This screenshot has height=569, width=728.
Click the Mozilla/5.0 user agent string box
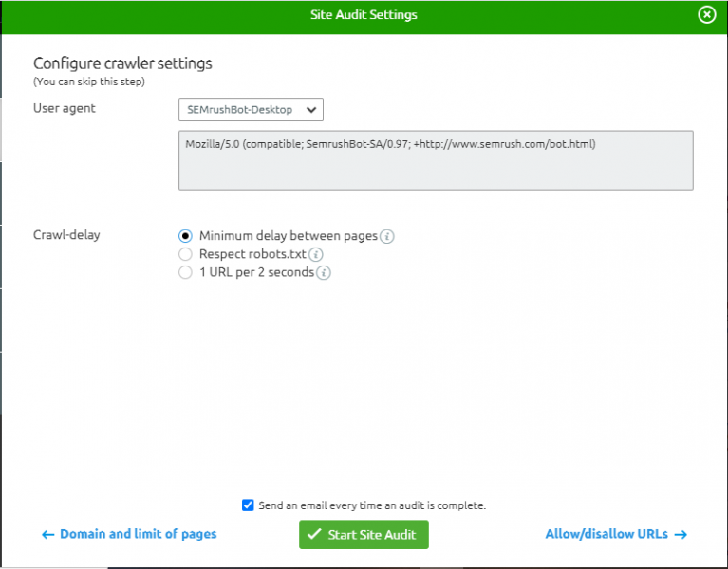436,160
